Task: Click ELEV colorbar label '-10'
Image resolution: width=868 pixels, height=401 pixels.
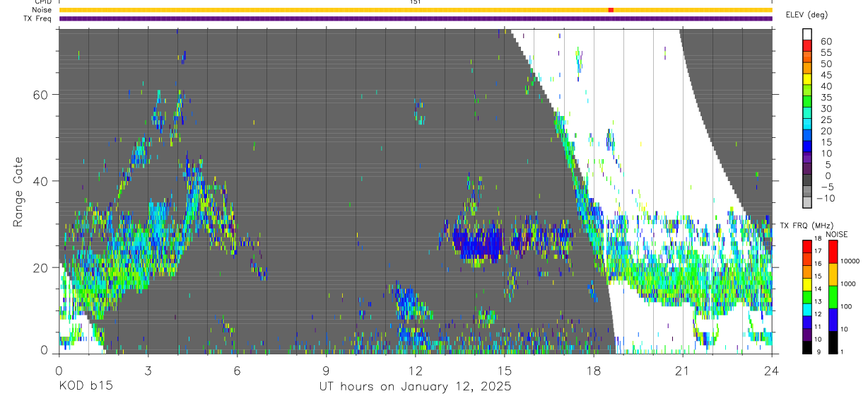Action: [x=824, y=199]
